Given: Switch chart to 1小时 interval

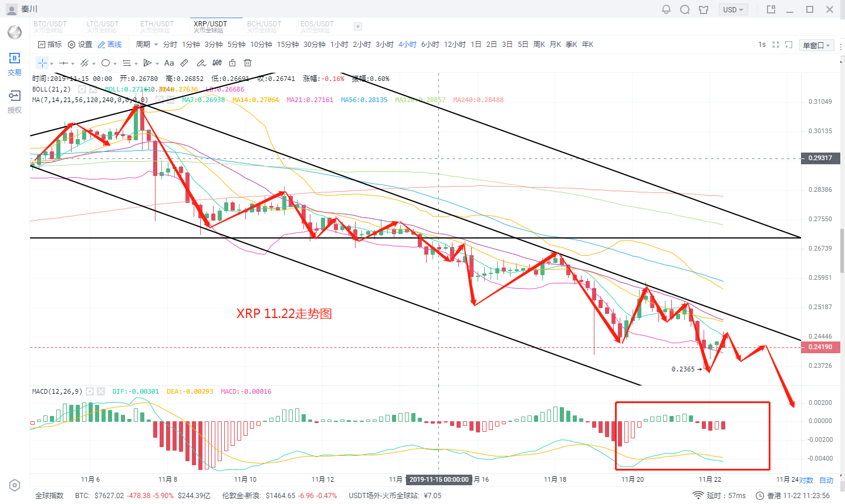Looking at the screenshot, I should click(x=339, y=45).
